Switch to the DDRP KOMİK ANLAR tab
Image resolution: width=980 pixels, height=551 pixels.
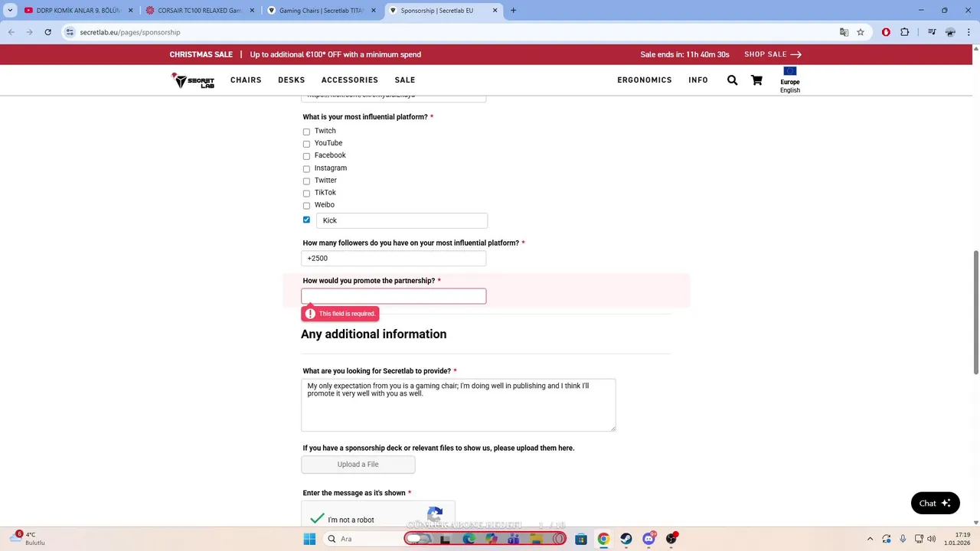(x=79, y=11)
